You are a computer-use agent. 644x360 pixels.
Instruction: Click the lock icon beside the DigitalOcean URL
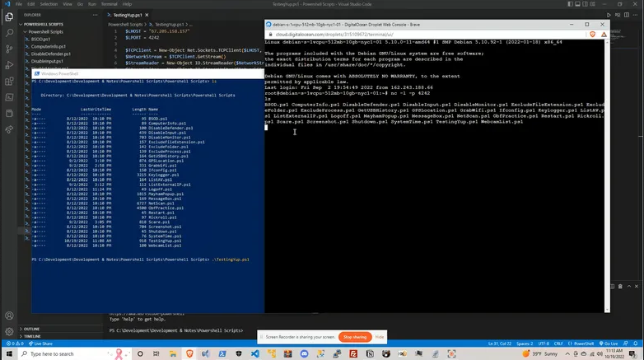coord(270,35)
